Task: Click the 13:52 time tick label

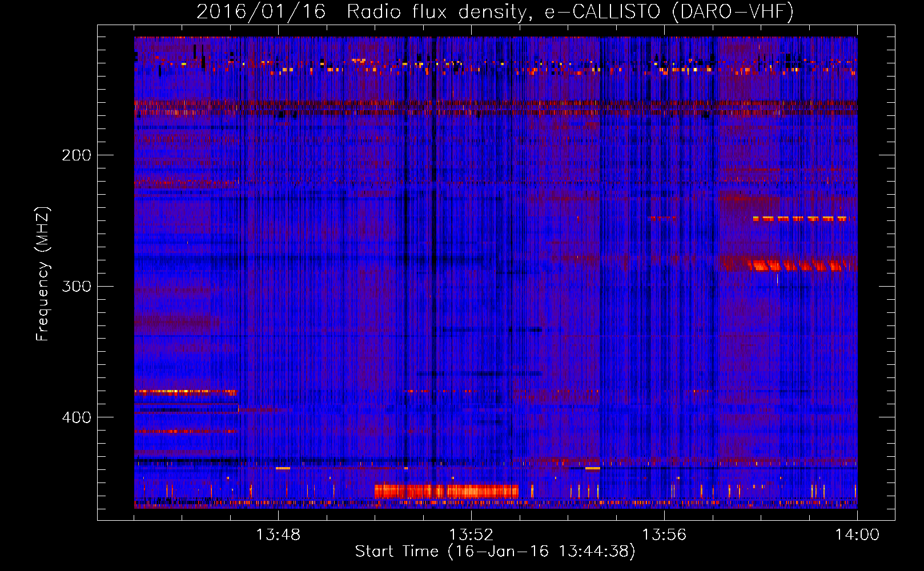Action: [471, 535]
